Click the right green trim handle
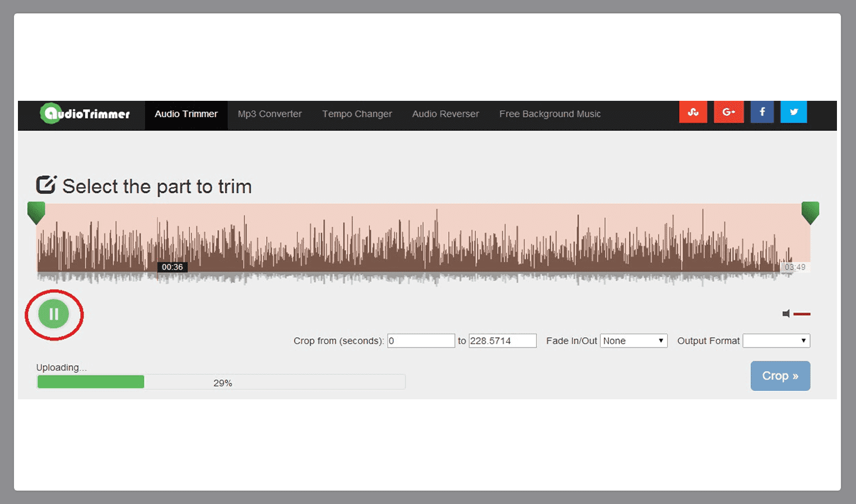The width and height of the screenshot is (856, 504). tap(810, 213)
